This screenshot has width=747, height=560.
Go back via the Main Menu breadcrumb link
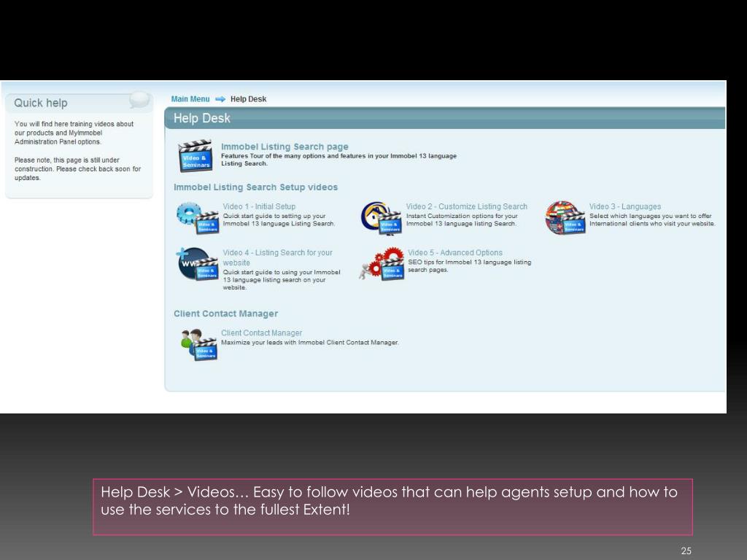pyautogui.click(x=190, y=99)
